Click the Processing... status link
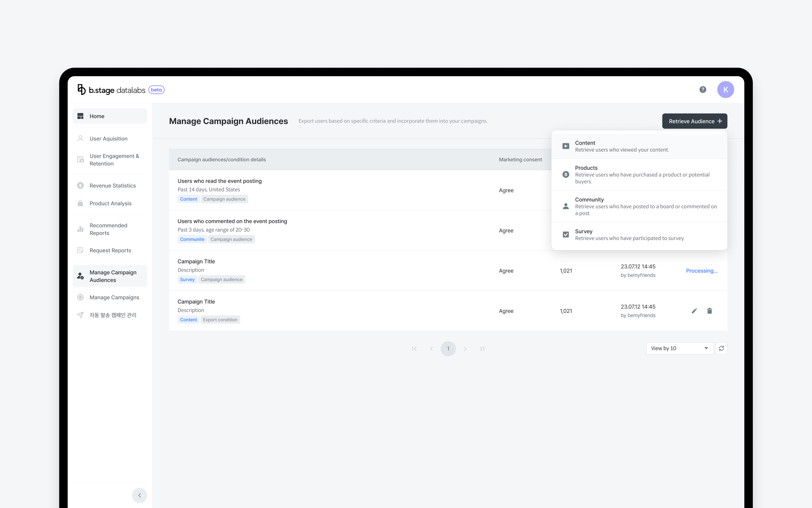The image size is (812, 508). (702, 271)
